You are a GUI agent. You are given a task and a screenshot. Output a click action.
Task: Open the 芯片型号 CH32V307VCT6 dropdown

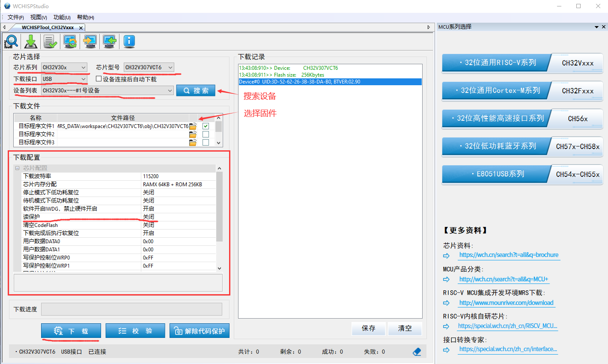pos(149,67)
